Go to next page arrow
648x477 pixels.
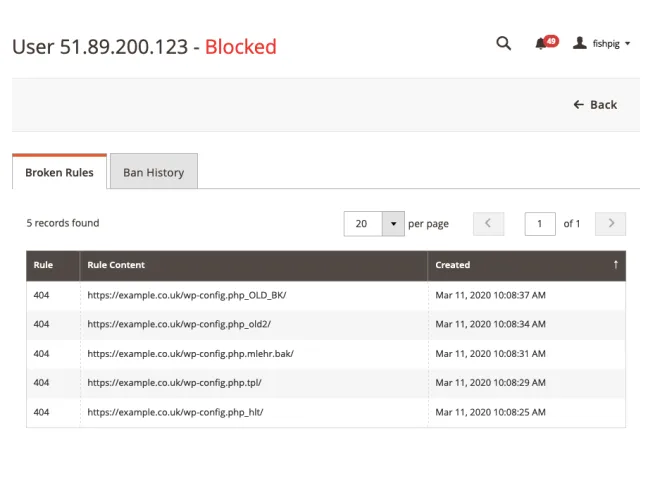pos(610,224)
